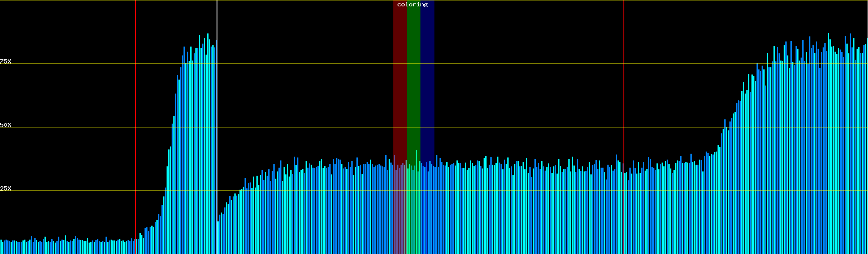Viewport: 868px width, 254px height.
Task: Click the first bar at chart's left edge
Action: pyautogui.click(x=1, y=247)
